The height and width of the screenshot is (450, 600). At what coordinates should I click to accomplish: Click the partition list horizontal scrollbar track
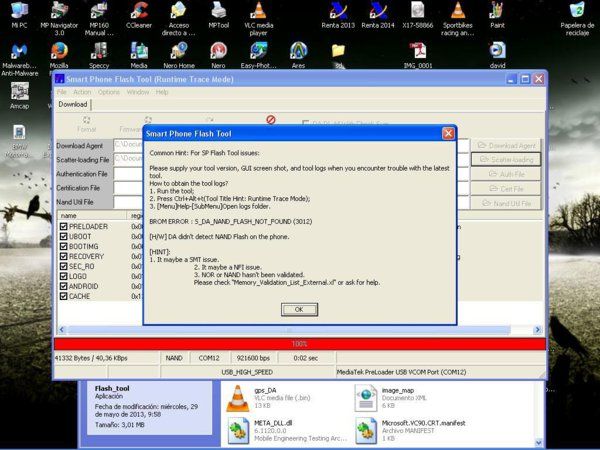pos(300,329)
